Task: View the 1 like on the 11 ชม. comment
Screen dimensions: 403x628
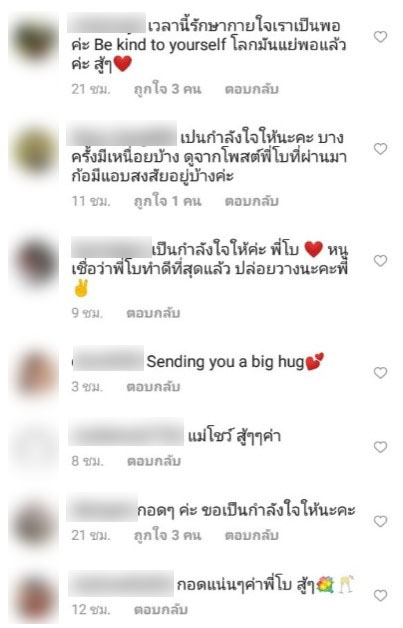Action: (167, 201)
